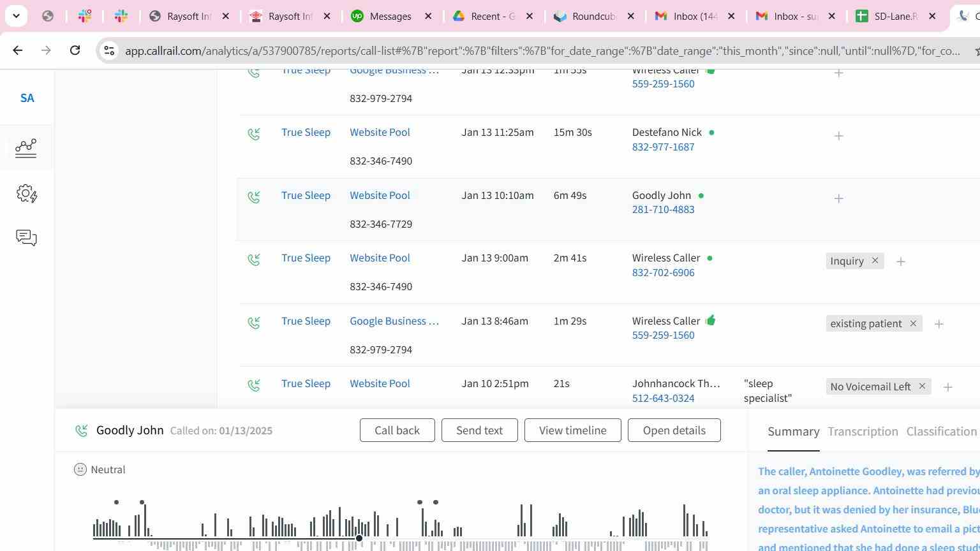This screenshot has width=980, height=551.
Task: Jump to the first waveform highlight marker
Action: (116, 503)
